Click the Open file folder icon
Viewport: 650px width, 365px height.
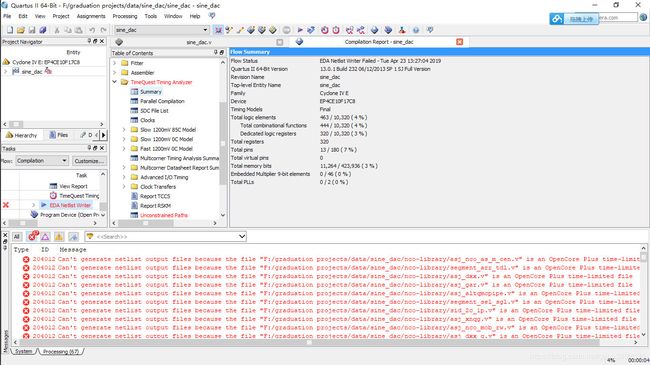click(x=21, y=30)
